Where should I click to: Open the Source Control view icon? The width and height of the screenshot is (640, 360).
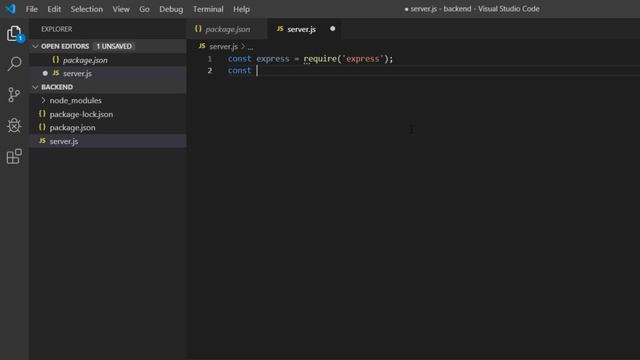click(x=14, y=95)
